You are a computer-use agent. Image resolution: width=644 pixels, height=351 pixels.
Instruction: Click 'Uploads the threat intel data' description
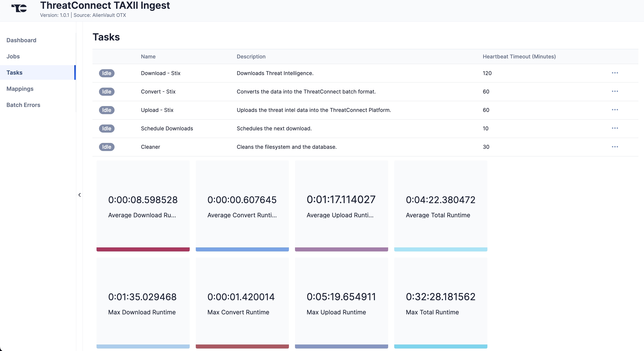click(314, 110)
